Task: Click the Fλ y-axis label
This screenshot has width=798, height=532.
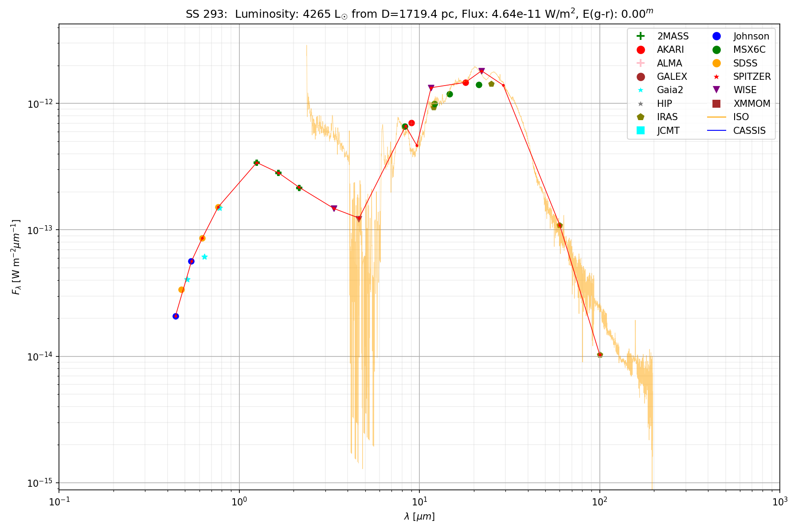Action: tap(16, 257)
